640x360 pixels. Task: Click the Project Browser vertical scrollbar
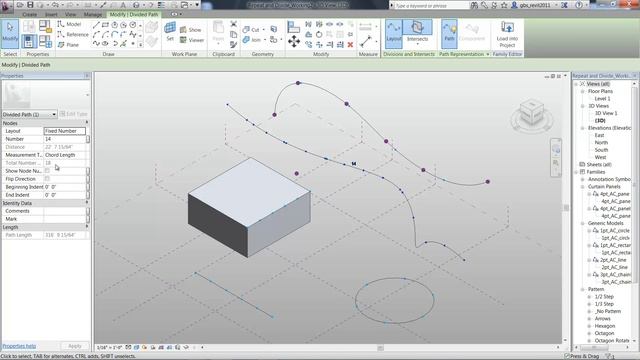click(x=634, y=184)
